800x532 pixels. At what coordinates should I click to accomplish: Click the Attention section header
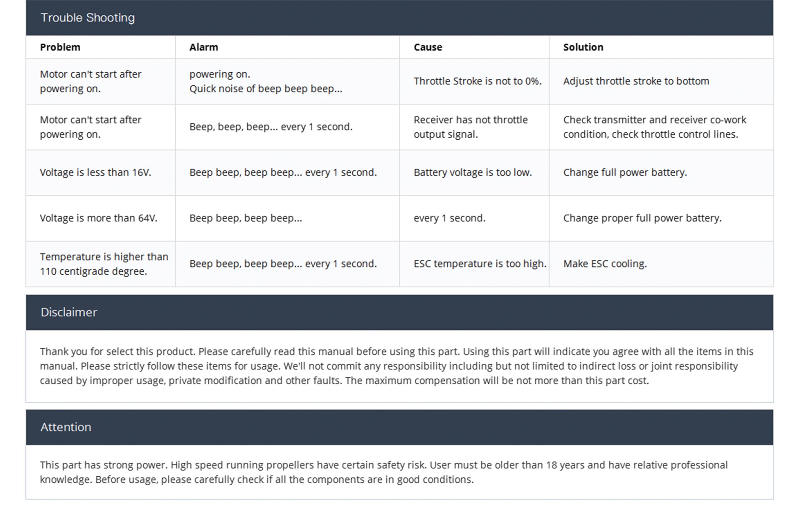[66, 427]
